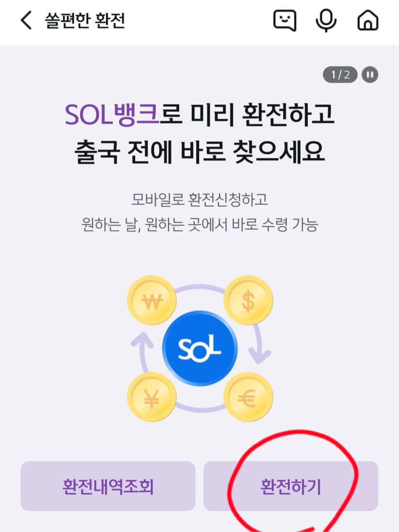Screen dimensions: 399x532
Task: Tap the 모바일로 환전신청하고 description line
Action: click(199, 199)
